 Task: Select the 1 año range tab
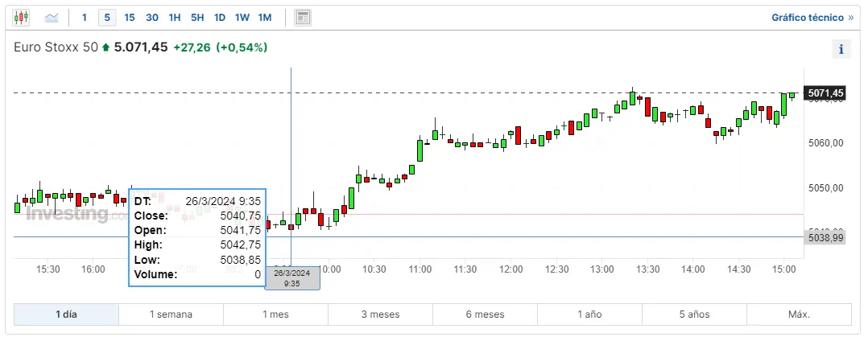click(x=589, y=314)
